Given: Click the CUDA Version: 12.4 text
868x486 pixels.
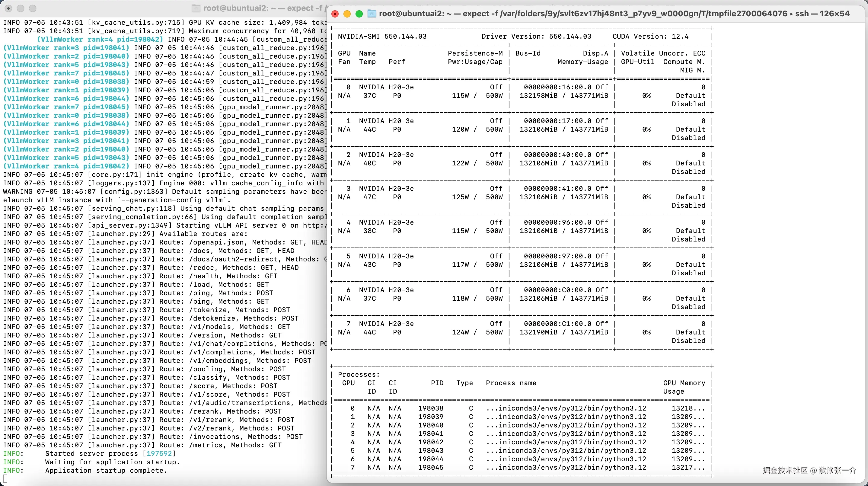Looking at the screenshot, I should coord(650,37).
